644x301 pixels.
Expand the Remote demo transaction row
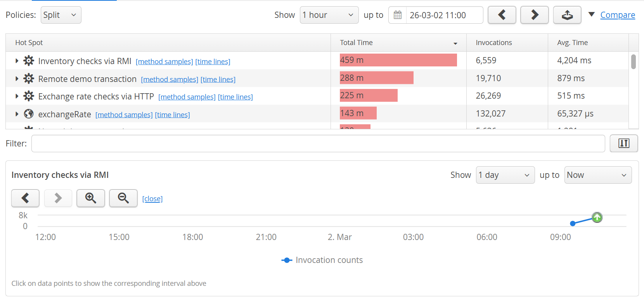click(17, 78)
